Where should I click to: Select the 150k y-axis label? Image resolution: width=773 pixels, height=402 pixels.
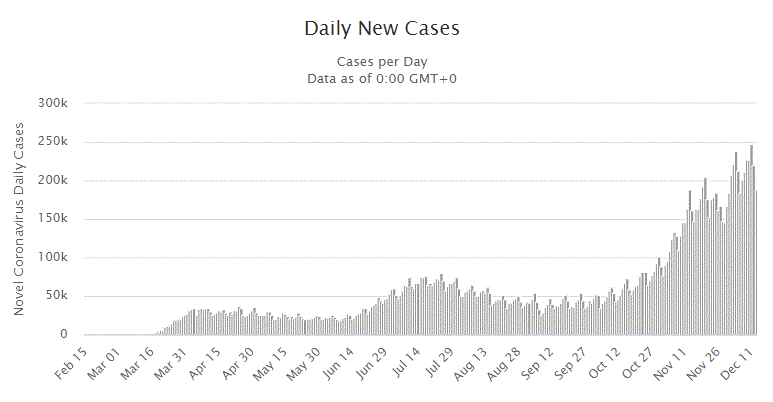click(x=51, y=219)
